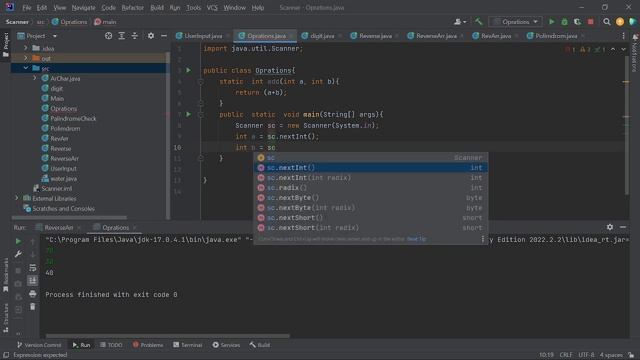This screenshot has height=360, width=640.
Task: Click run gutter icon beside class Oprations
Action: point(188,70)
